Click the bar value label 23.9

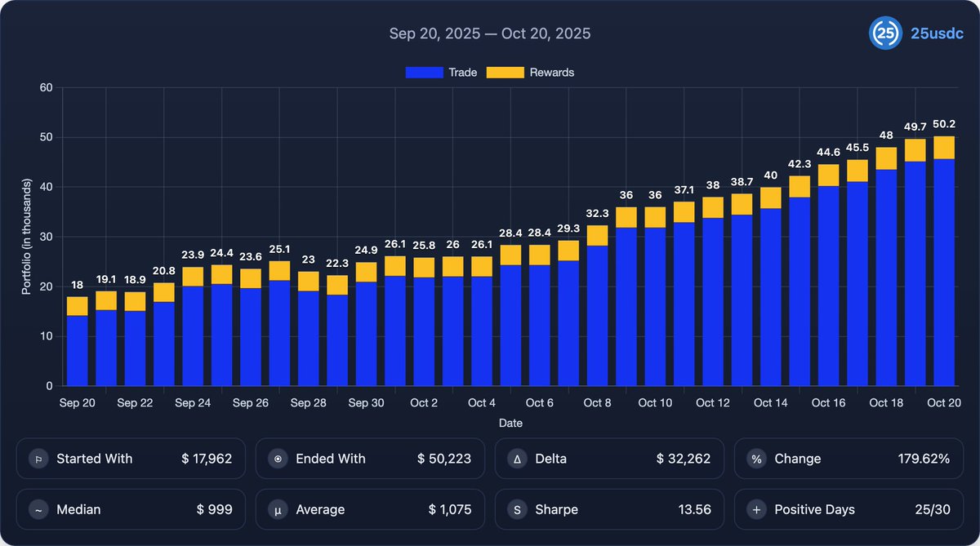point(193,255)
